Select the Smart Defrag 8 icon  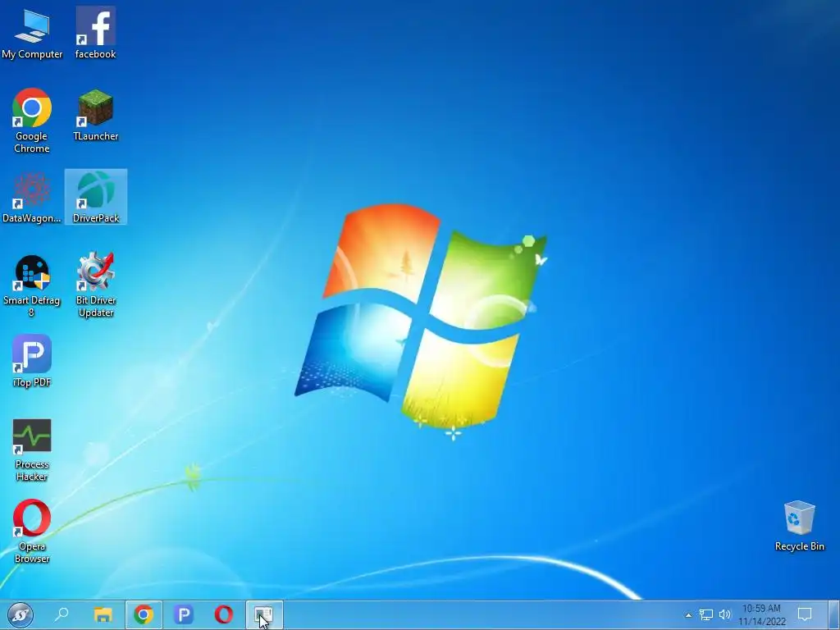click(32, 286)
